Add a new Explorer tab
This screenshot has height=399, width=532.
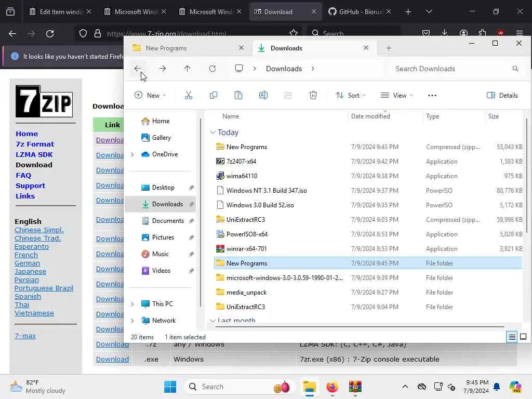(x=389, y=48)
